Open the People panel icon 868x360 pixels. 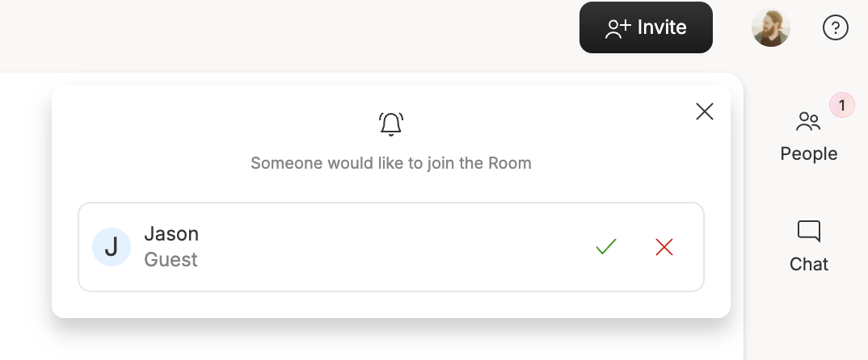808,122
